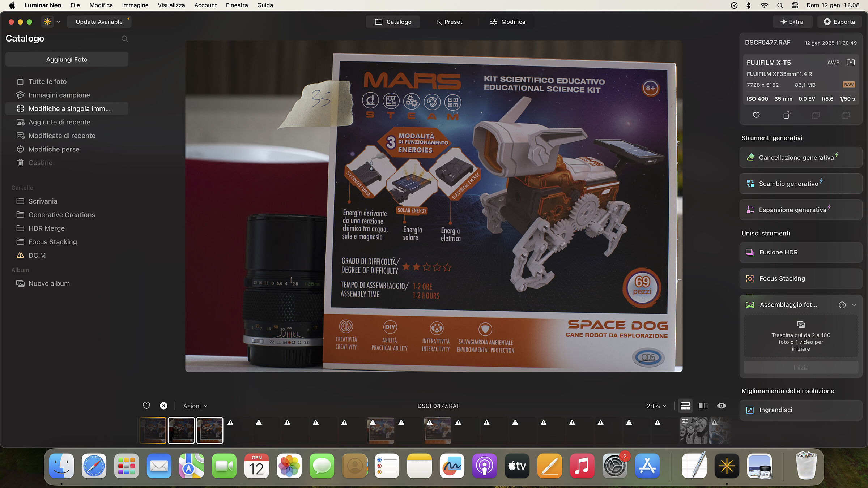Open the Finestra menu
The image size is (868, 488).
click(237, 5)
